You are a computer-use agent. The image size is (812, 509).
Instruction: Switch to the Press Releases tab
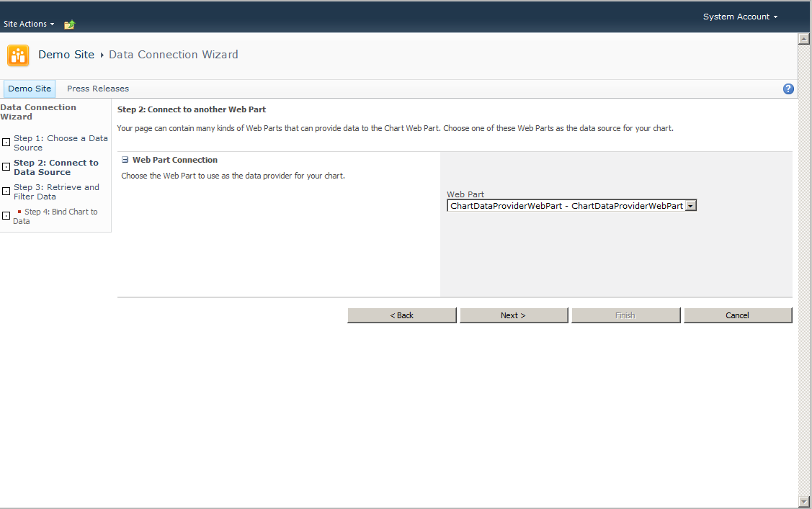click(x=97, y=89)
